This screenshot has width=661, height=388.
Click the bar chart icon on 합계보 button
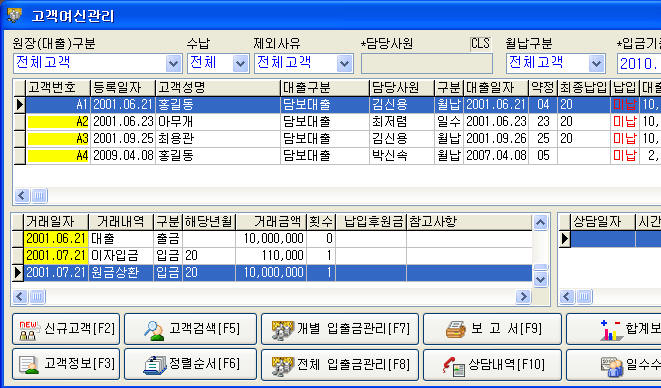click(612, 330)
